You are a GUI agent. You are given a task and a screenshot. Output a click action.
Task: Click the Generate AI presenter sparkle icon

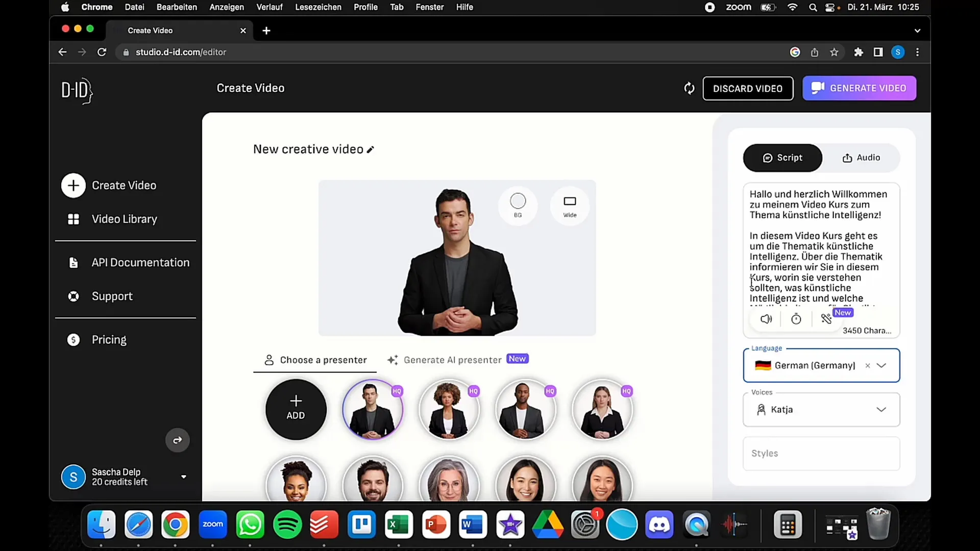(393, 359)
